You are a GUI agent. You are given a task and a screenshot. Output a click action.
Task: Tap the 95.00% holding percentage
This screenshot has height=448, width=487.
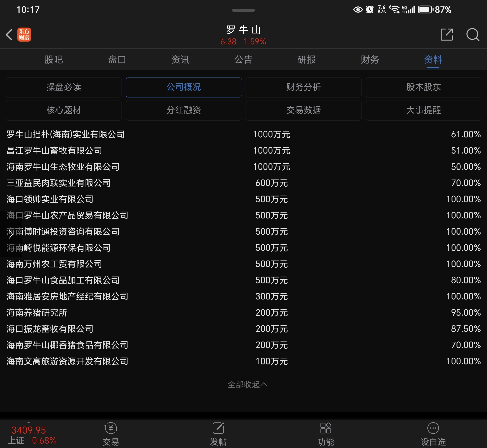pyautogui.click(x=466, y=313)
